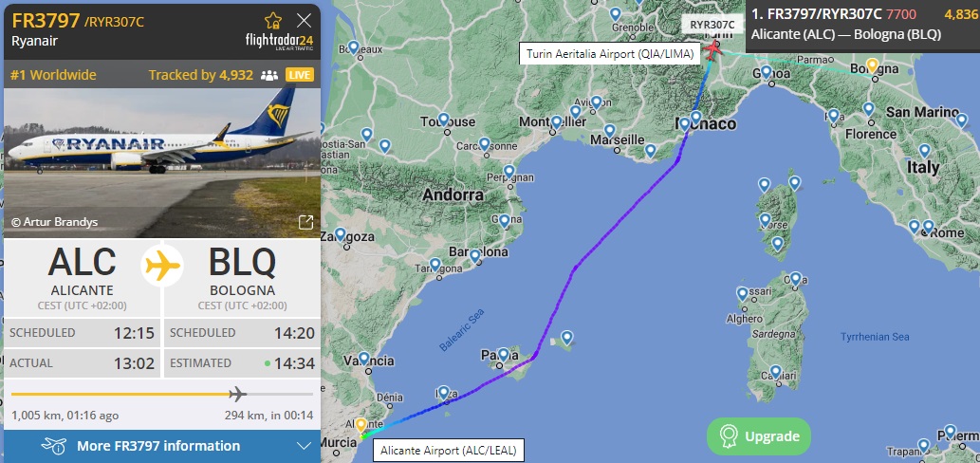Expand More FR3797 information chevron
980x463 pixels.
pyautogui.click(x=305, y=446)
